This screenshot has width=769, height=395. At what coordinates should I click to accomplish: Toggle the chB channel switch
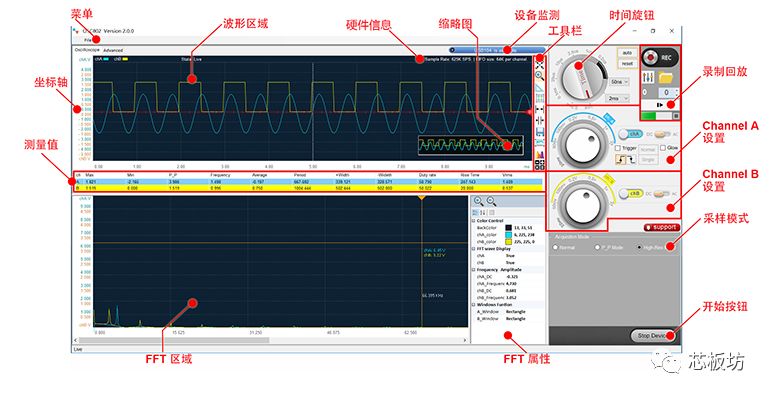pos(630,193)
